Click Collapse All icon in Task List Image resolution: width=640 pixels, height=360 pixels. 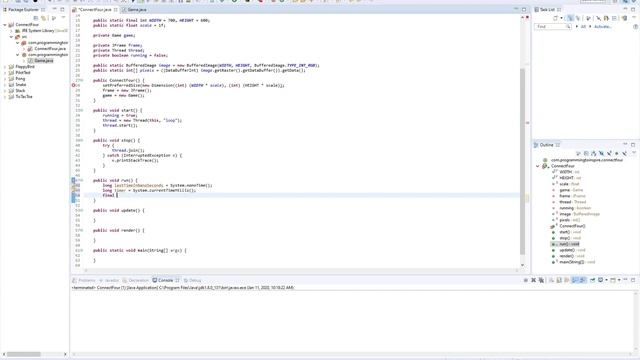pyautogui.click(x=614, y=18)
